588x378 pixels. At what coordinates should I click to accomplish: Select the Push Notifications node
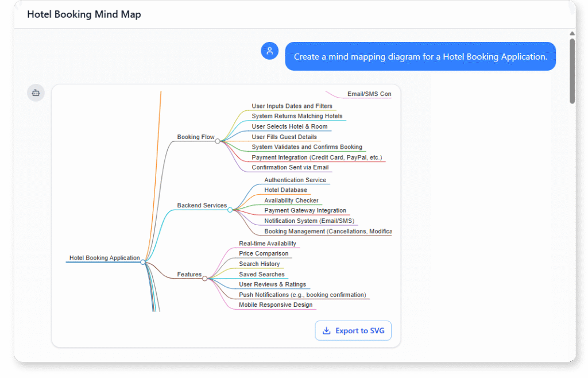[303, 295]
